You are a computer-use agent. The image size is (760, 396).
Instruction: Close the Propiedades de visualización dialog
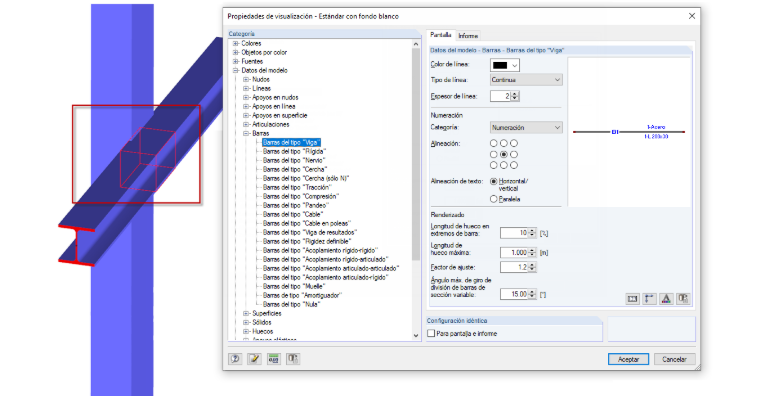pyautogui.click(x=692, y=16)
